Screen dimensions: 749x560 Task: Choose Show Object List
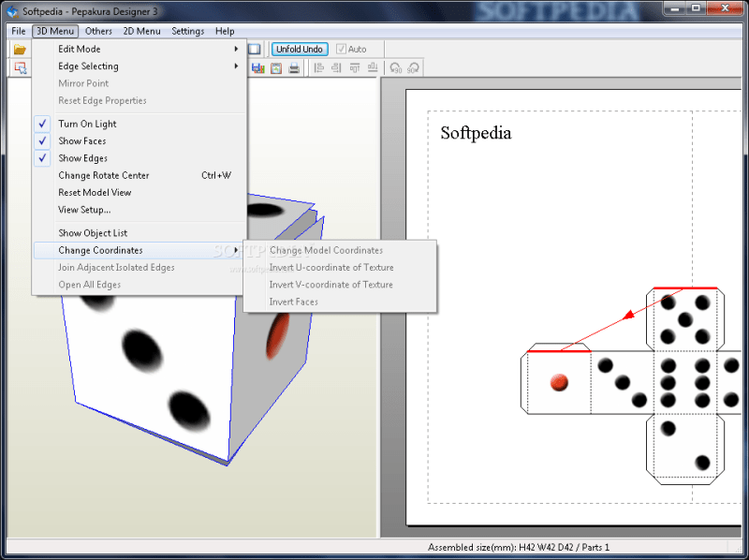[x=139, y=233]
